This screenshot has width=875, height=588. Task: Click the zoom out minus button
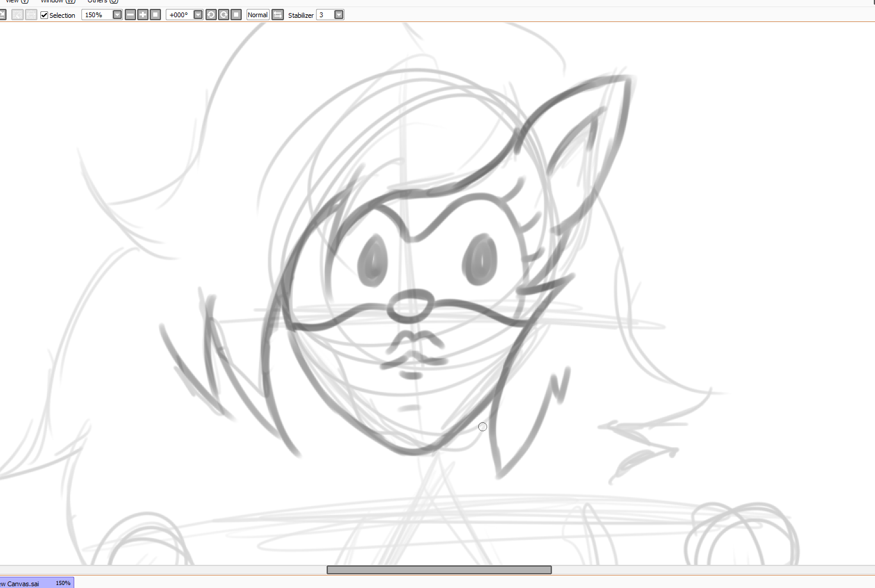point(130,15)
